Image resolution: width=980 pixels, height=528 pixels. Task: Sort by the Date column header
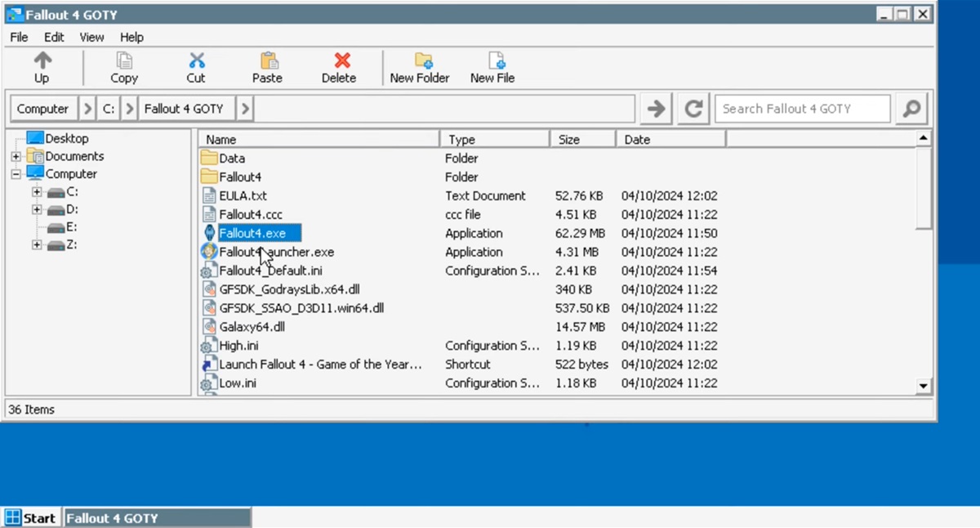[x=670, y=139]
